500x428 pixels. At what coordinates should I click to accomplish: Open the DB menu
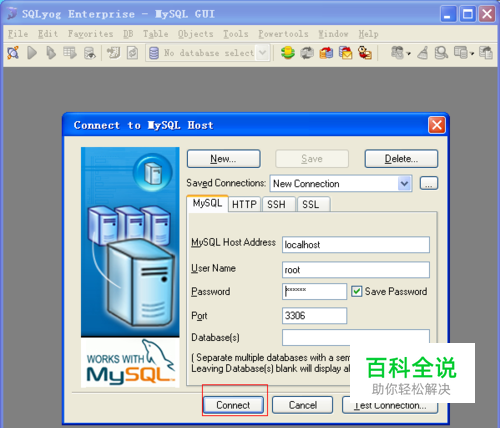coord(128,34)
